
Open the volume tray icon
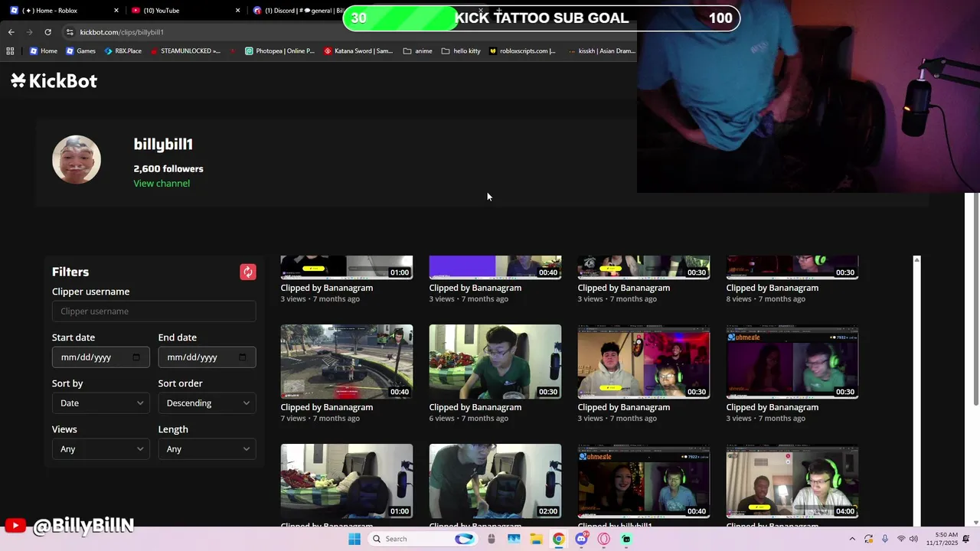click(913, 539)
